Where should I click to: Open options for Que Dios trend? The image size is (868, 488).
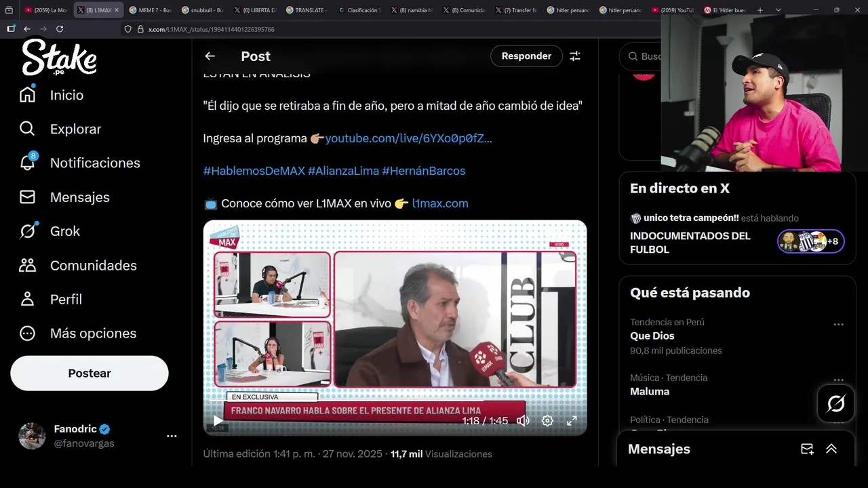(x=838, y=325)
